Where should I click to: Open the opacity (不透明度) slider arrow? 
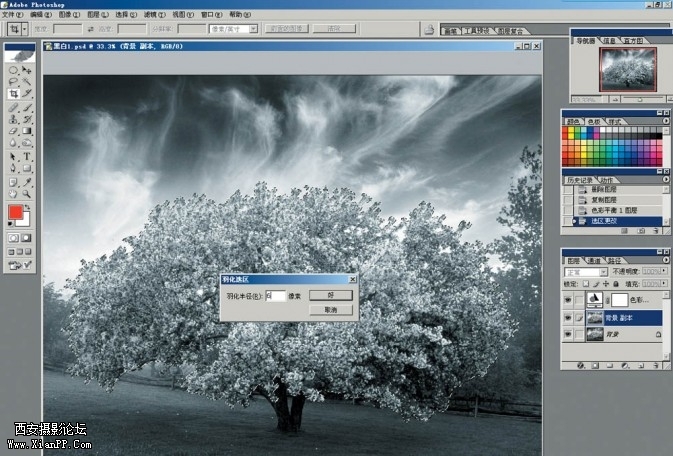pyautogui.click(x=664, y=271)
